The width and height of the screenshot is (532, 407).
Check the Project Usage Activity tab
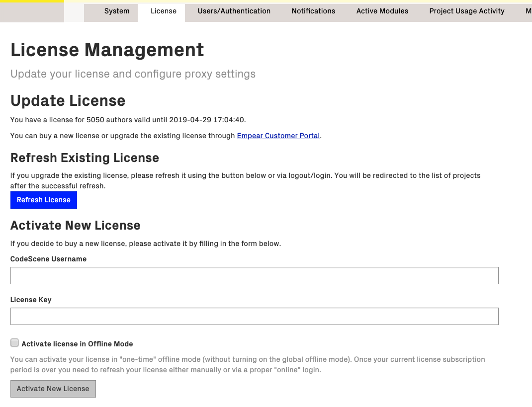click(x=466, y=11)
